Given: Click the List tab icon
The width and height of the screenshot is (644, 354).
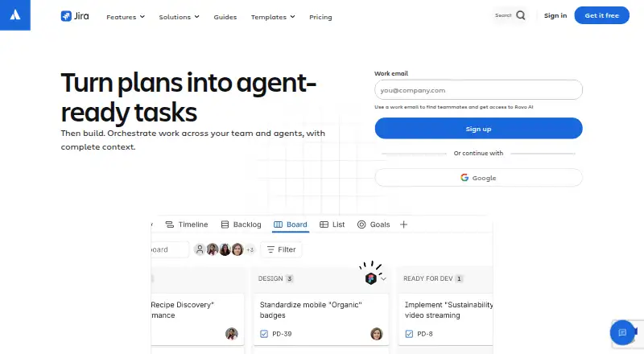Looking at the screenshot, I should (x=324, y=224).
